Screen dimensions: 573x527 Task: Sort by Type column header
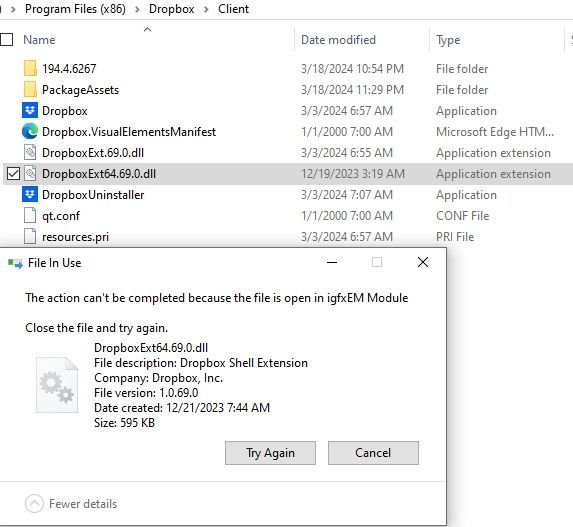pos(448,40)
